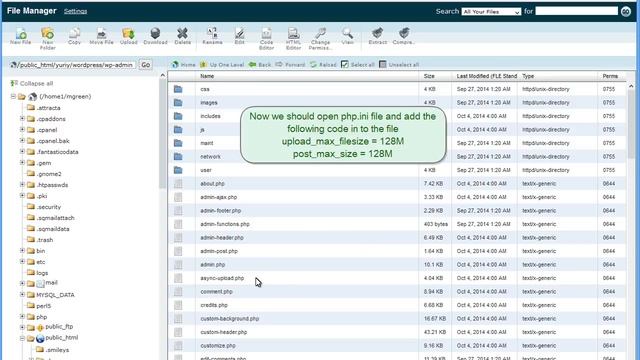Select the .trash folder in tree

pos(44,240)
